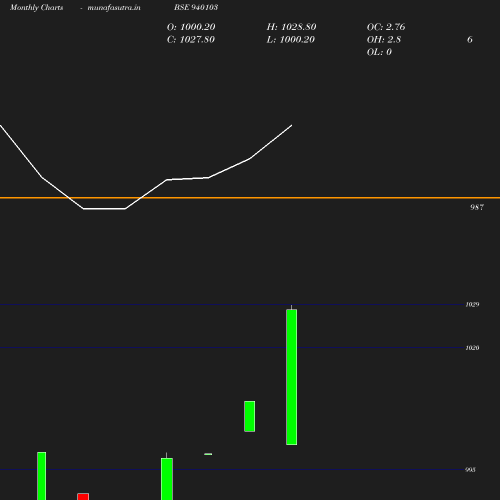
Task: Select the close price 'C: 1027.80'
Action: coord(190,40)
